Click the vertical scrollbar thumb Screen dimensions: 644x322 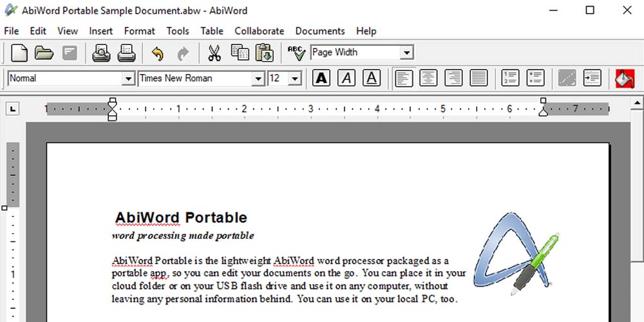tap(638, 185)
